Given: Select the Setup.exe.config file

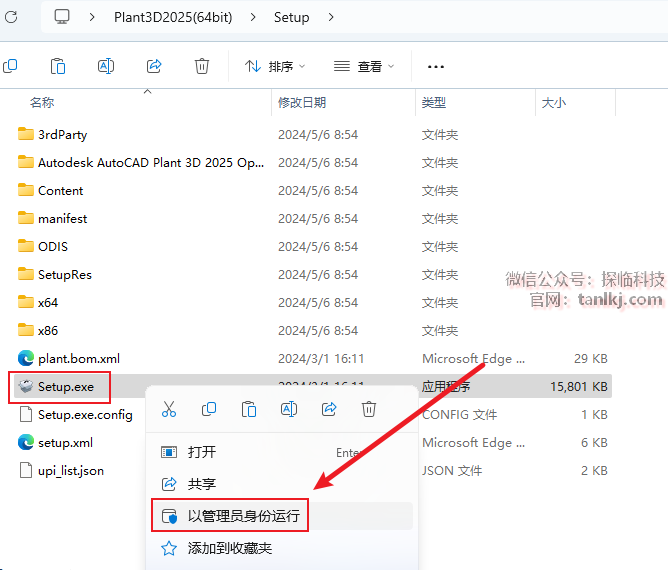Looking at the screenshot, I should [85, 415].
